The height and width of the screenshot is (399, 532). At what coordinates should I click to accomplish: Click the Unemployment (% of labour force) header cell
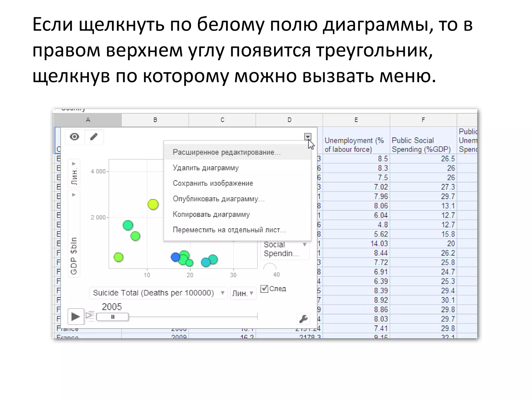pos(356,141)
